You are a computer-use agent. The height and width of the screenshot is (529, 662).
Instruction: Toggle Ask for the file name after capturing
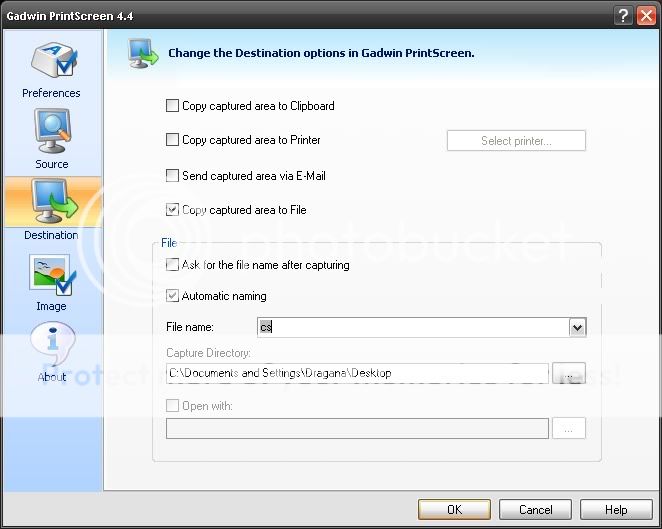[172, 265]
